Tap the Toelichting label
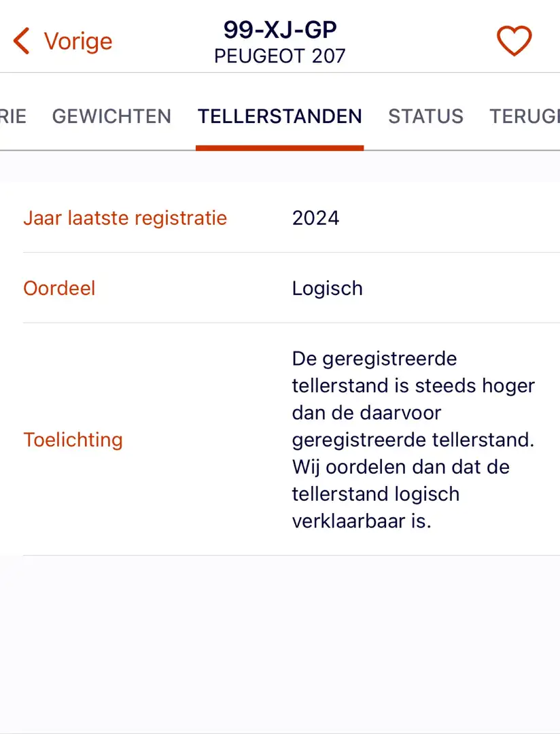This screenshot has width=560, height=734. 73,440
